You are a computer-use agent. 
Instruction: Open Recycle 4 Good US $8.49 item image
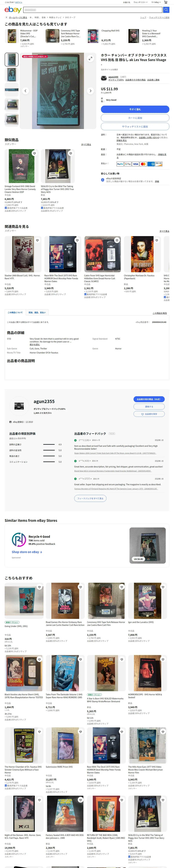click(148, 545)
